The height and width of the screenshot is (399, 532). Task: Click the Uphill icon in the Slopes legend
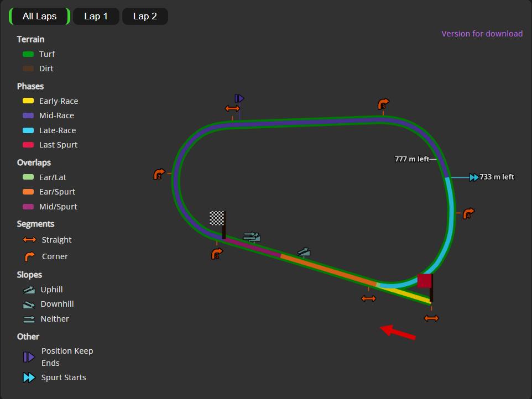tap(29, 290)
